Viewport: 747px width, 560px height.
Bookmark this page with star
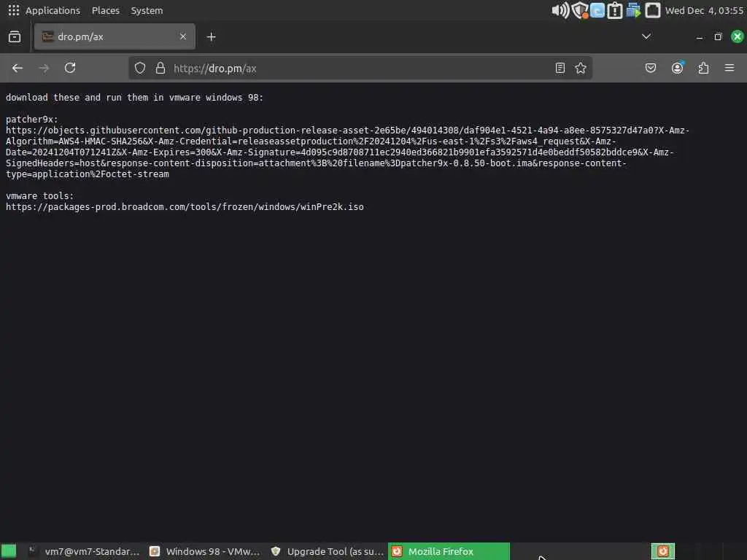580,68
